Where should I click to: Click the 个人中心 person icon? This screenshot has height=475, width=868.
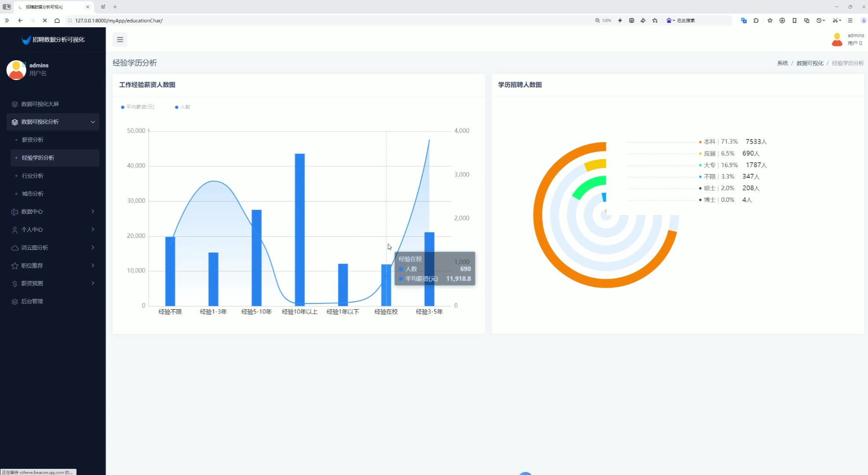(15, 230)
